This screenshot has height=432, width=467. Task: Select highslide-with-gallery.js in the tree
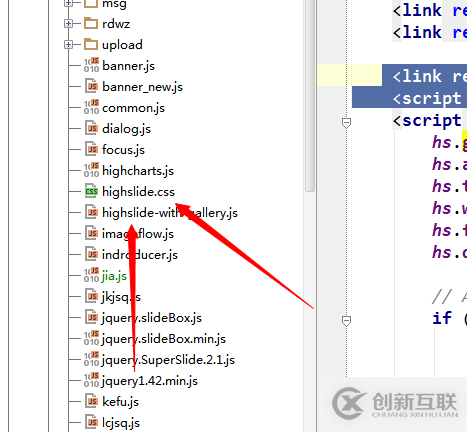[x=170, y=213]
